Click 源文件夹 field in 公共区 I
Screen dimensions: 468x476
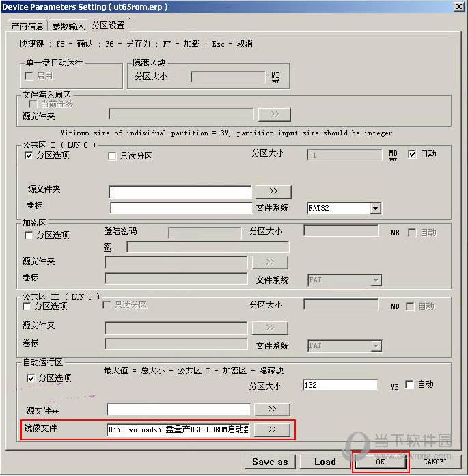180,192
